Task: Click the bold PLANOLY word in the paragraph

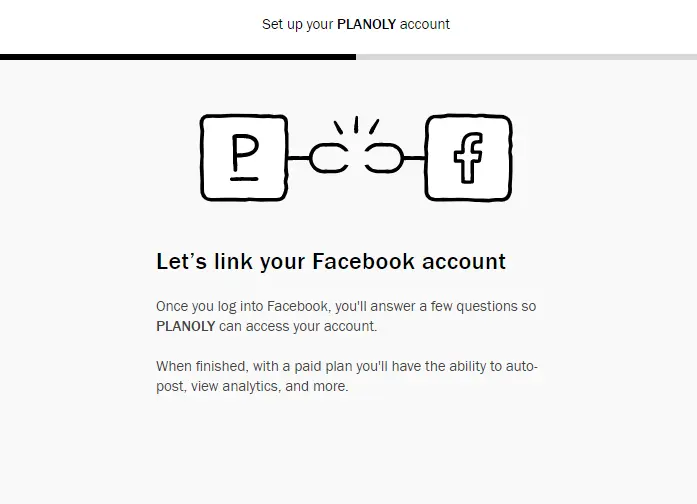Action: pos(186,326)
